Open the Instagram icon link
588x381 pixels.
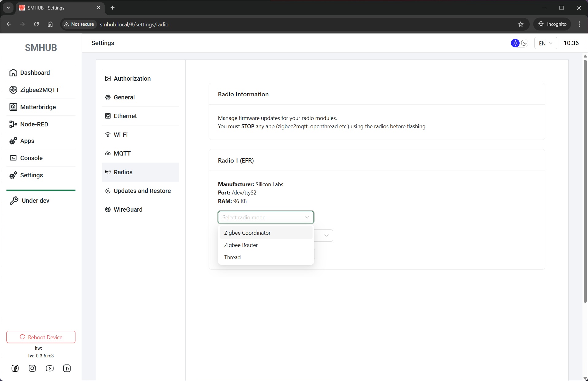coord(32,368)
